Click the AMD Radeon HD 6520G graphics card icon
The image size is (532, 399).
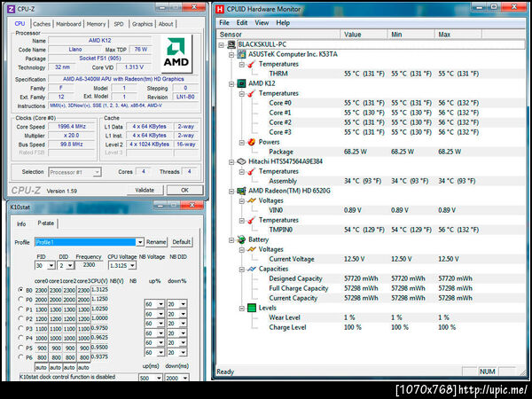tap(241, 191)
